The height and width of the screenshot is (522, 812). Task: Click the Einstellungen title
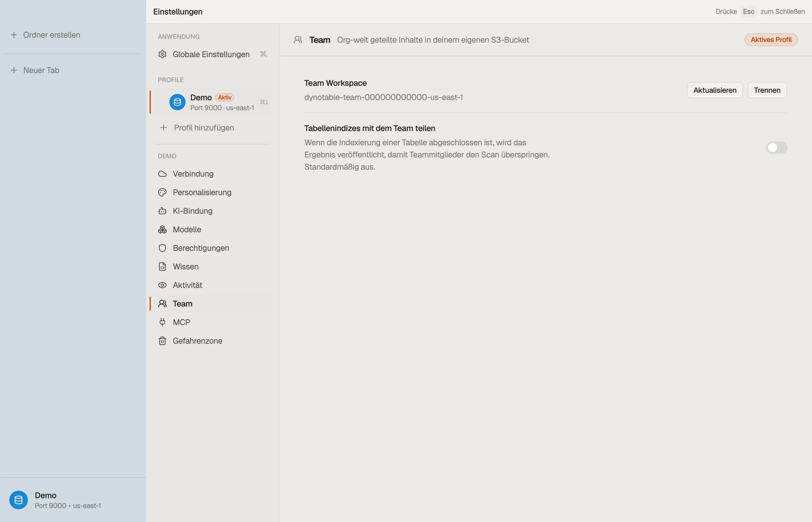click(177, 12)
